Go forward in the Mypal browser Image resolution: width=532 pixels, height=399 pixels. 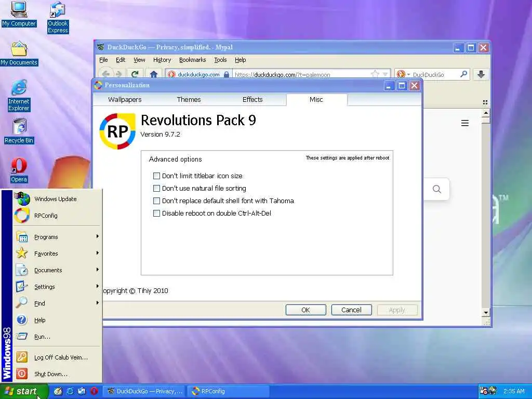pyautogui.click(x=119, y=74)
